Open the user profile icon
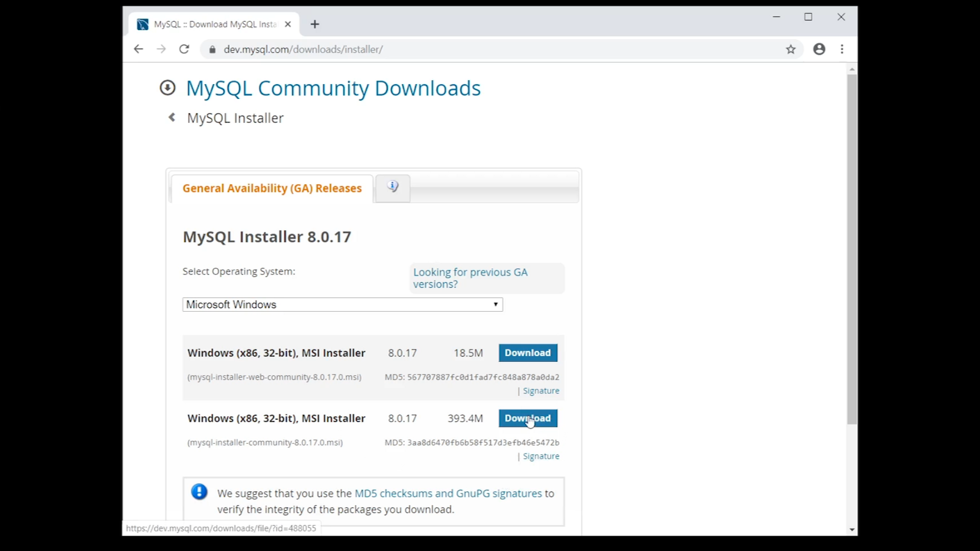This screenshot has height=551, width=980. [x=819, y=49]
